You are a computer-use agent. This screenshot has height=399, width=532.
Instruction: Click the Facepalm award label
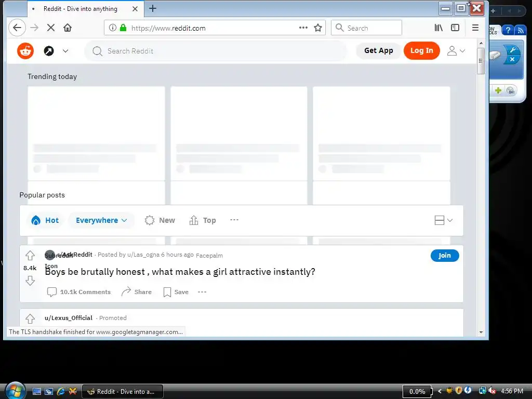209,256
